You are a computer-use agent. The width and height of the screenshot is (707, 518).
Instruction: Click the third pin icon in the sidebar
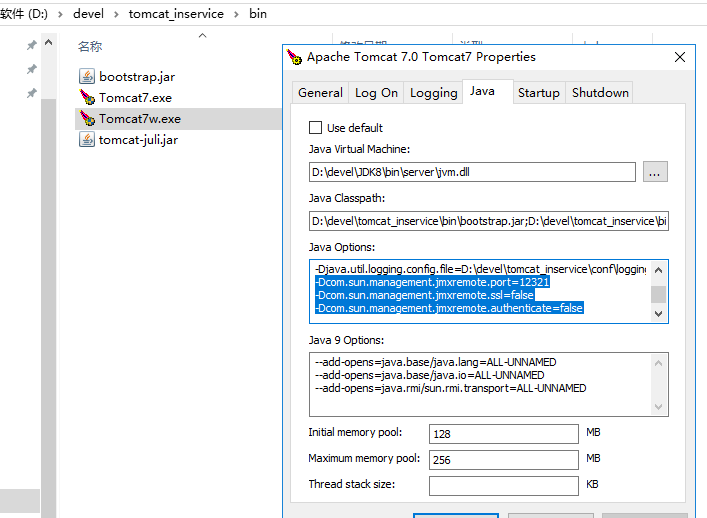click(x=31, y=93)
